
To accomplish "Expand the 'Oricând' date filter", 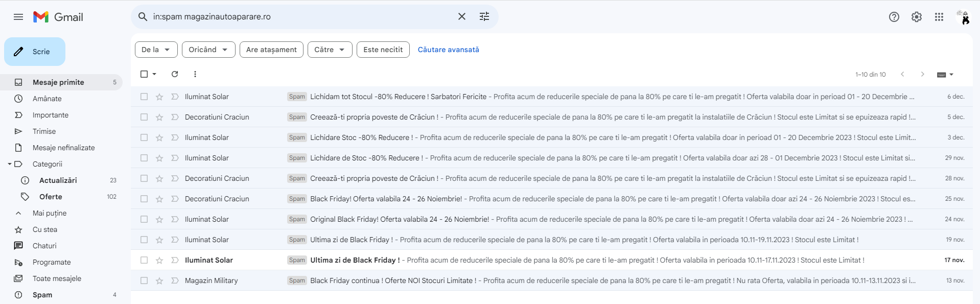I will tap(208, 50).
